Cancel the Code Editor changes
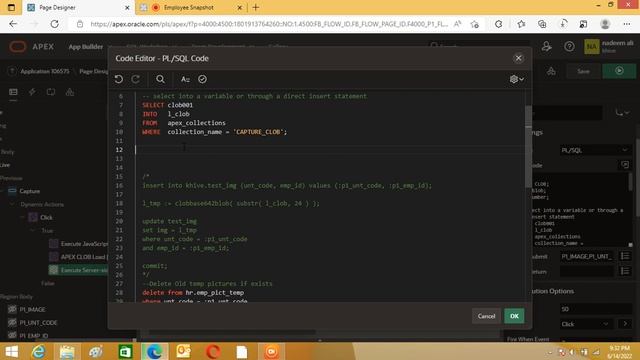Screen dimensions: 640x360 (x=486, y=316)
